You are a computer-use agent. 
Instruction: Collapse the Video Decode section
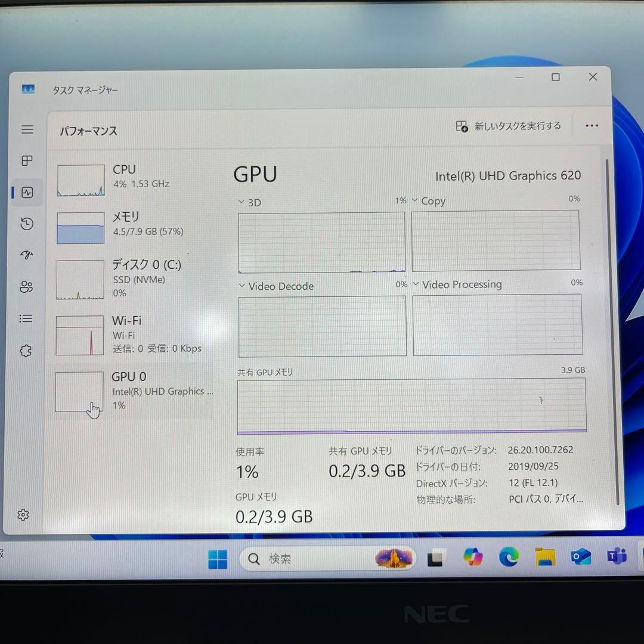tap(241, 286)
